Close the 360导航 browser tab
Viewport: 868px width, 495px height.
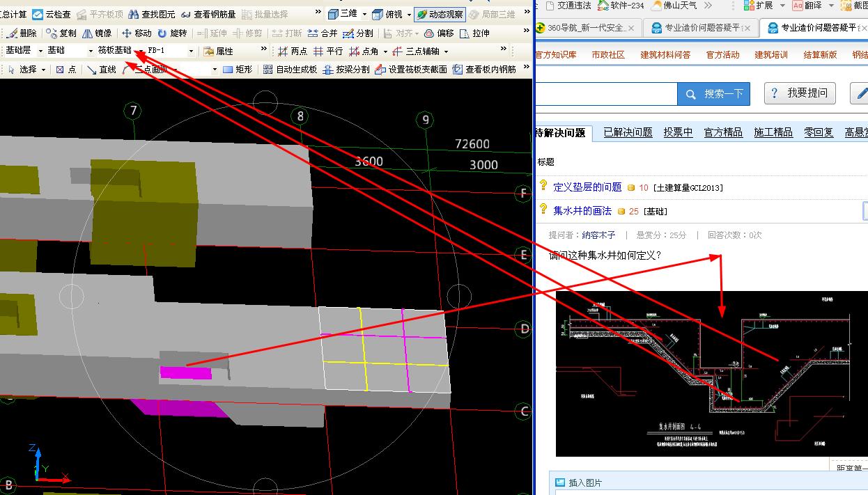(632, 28)
